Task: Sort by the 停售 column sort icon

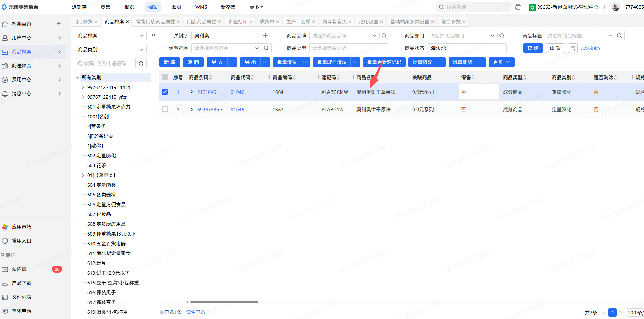Action: pos(473,77)
